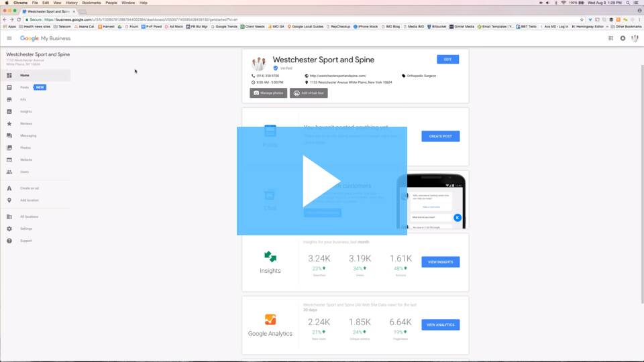This screenshot has height=362, width=644.
Task: Click the page vertical scrollbar
Action: tap(643, 184)
